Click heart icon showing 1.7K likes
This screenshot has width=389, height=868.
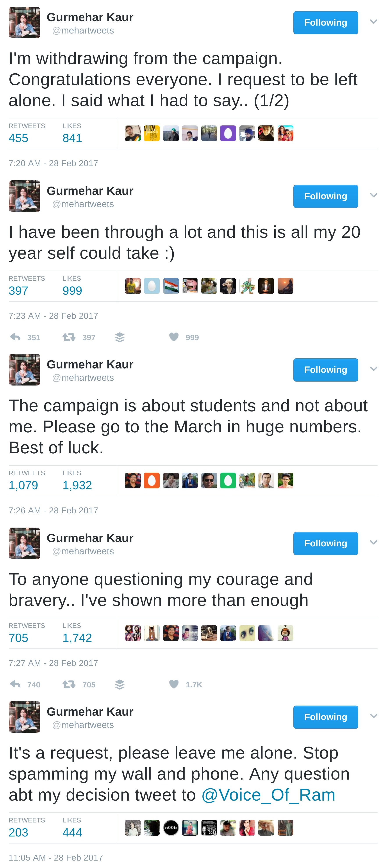[x=174, y=684]
